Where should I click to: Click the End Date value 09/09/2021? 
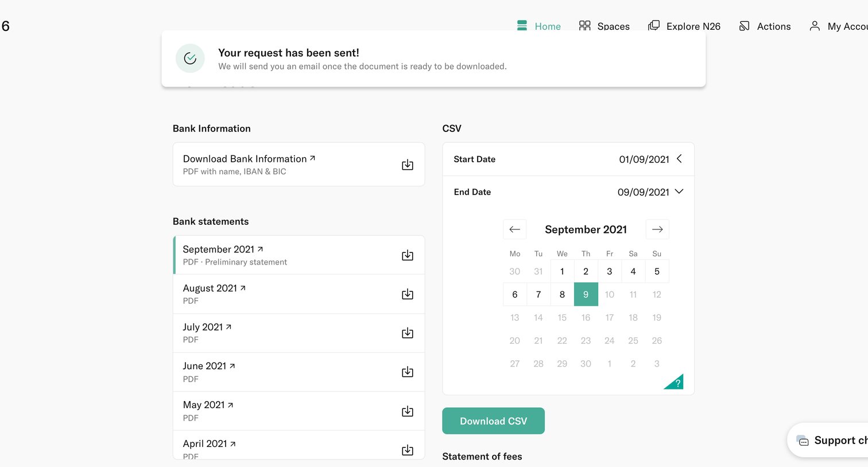click(x=644, y=192)
